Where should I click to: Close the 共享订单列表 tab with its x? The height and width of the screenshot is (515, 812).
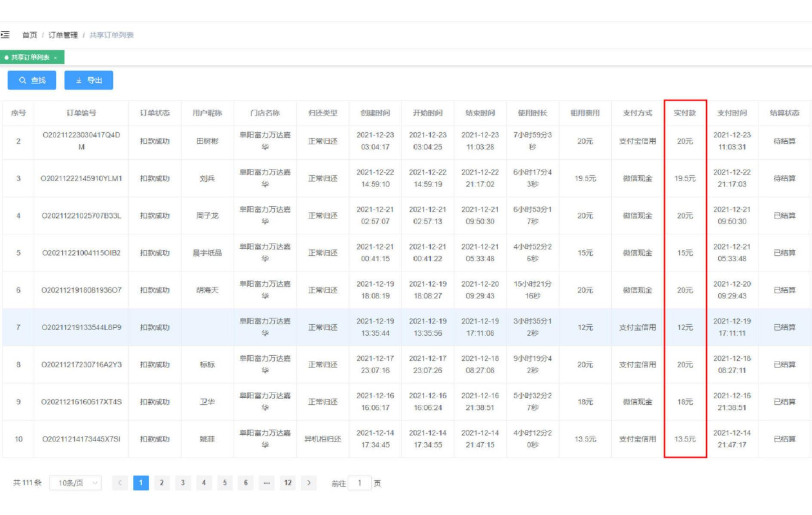click(x=55, y=58)
